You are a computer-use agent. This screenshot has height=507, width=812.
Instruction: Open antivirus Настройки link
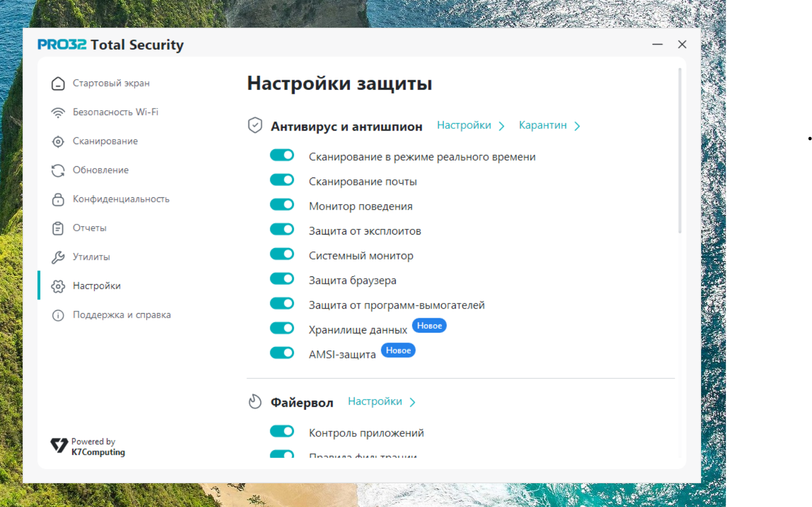pos(464,125)
